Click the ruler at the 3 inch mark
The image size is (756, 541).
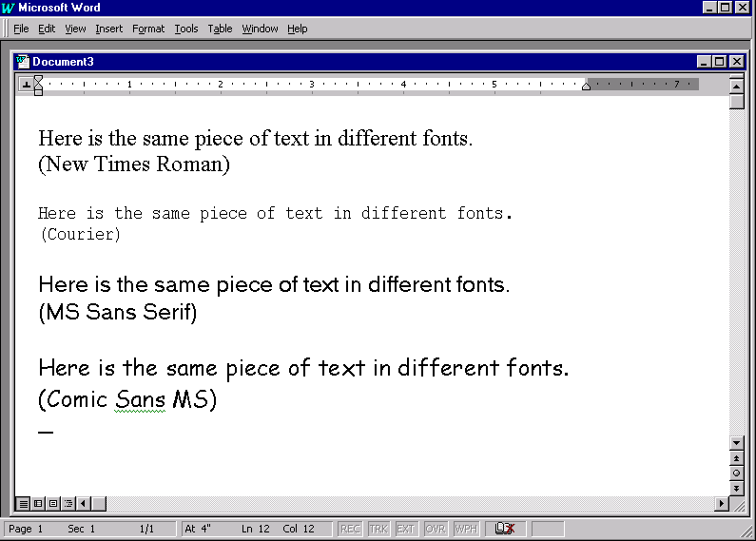point(312,85)
